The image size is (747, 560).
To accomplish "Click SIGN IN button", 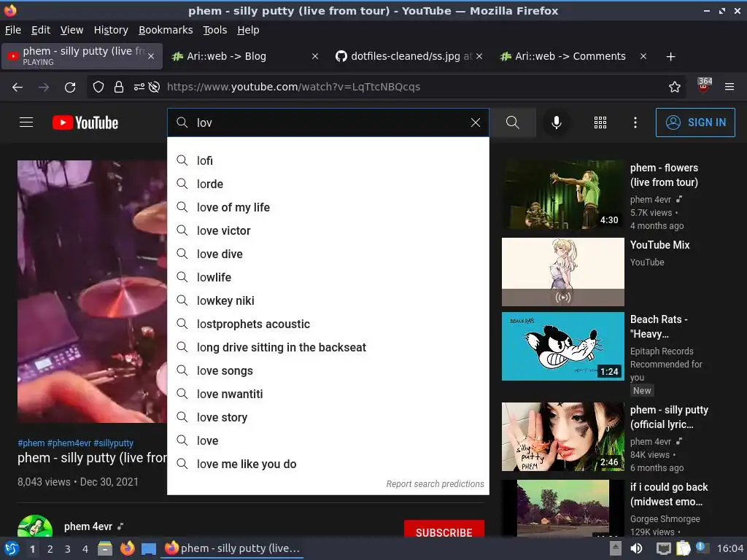I will (x=695, y=122).
